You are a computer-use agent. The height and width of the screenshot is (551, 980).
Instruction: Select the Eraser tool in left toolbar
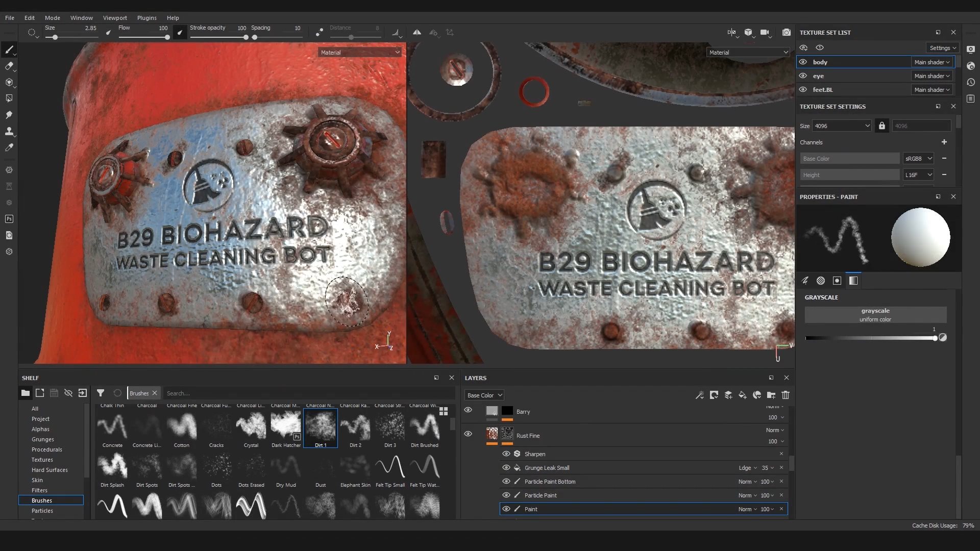pyautogui.click(x=9, y=66)
